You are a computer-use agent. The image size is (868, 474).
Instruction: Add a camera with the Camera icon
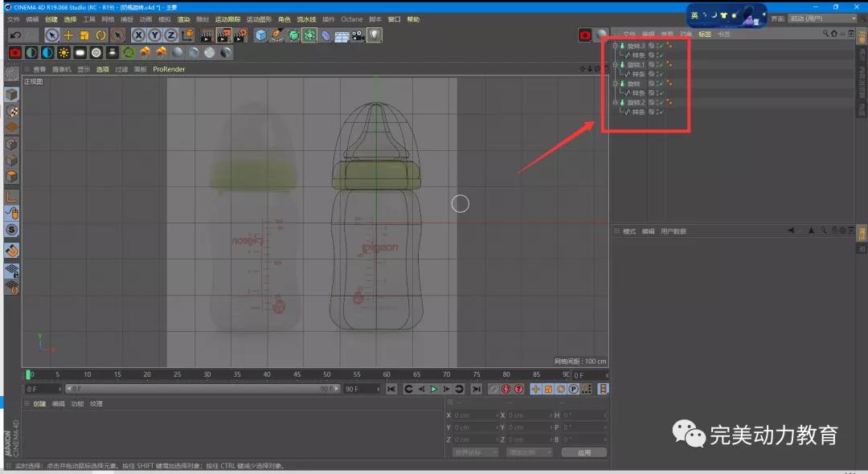(358, 35)
